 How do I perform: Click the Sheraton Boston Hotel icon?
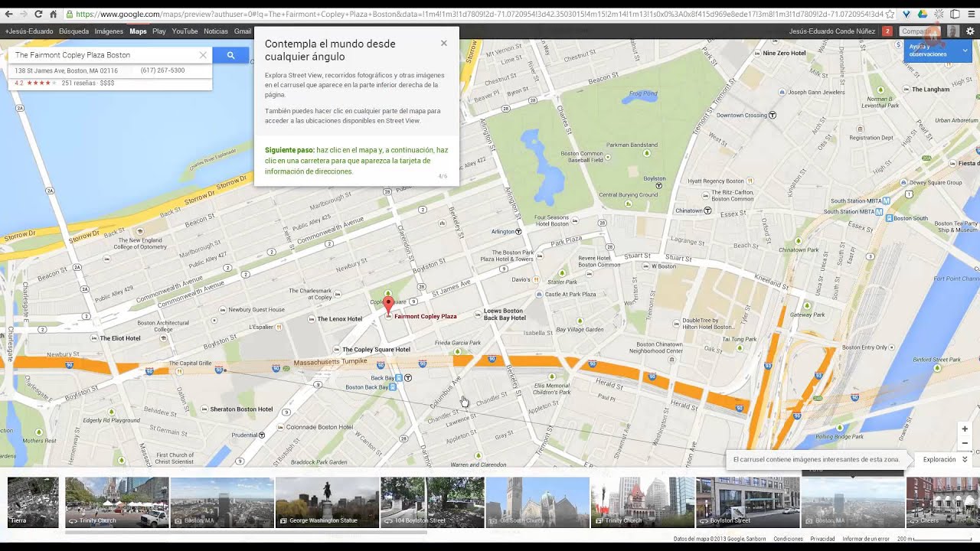click(204, 409)
